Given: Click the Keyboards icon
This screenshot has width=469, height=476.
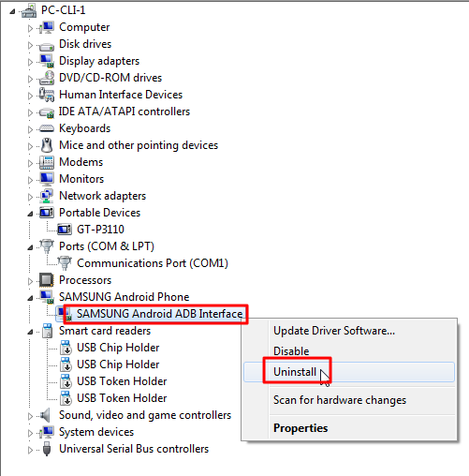Looking at the screenshot, I should point(47,128).
